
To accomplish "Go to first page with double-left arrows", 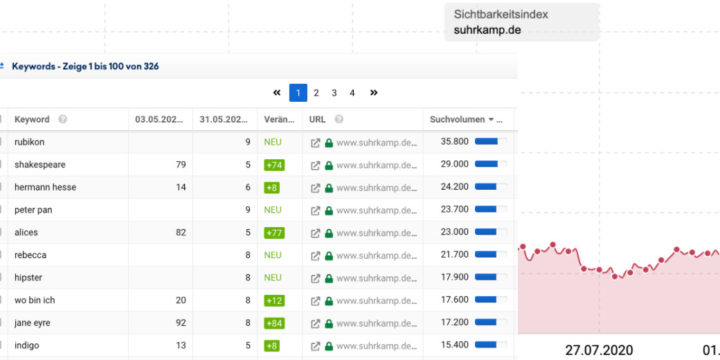I will (276, 93).
